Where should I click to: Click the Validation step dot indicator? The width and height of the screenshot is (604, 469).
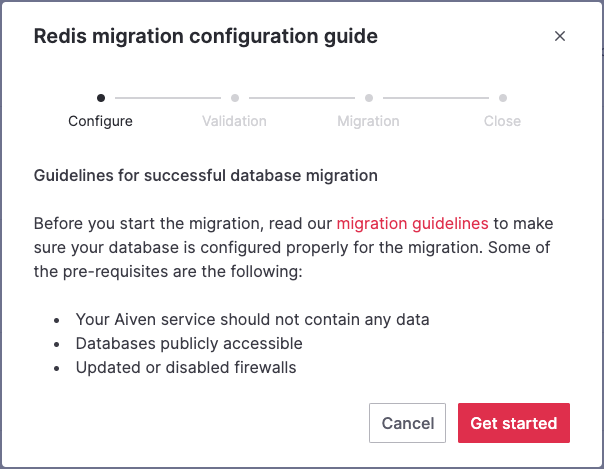point(234,98)
